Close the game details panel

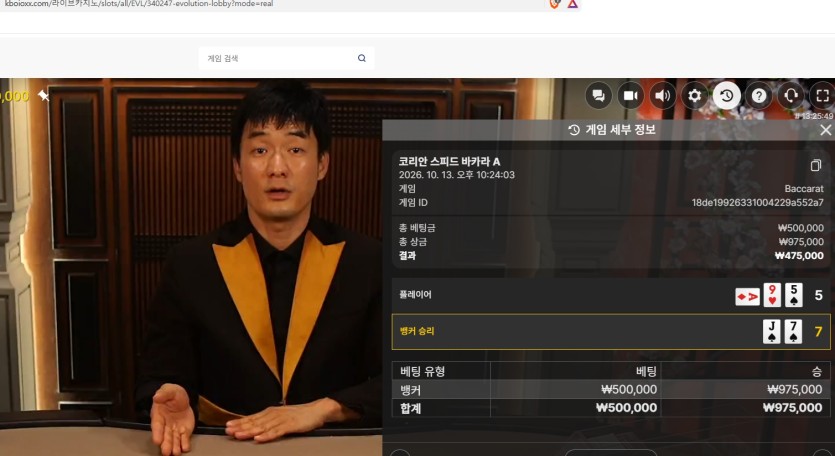point(826,129)
